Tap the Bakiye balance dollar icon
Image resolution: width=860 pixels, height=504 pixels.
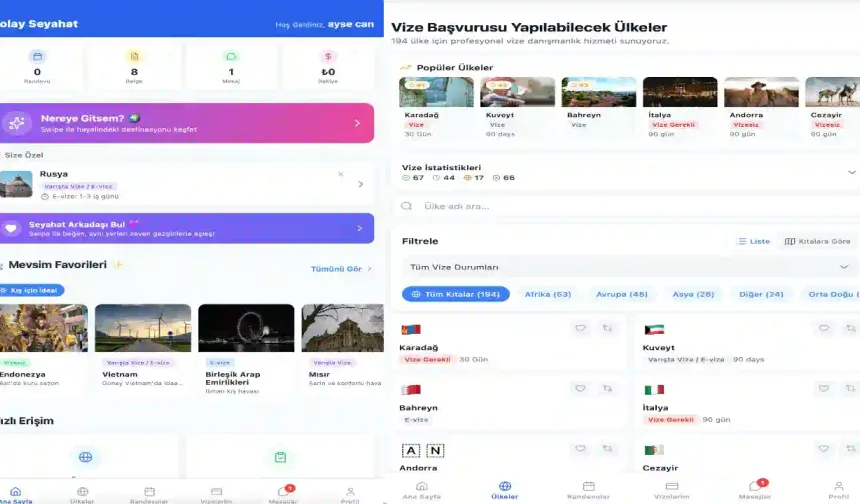click(328, 57)
